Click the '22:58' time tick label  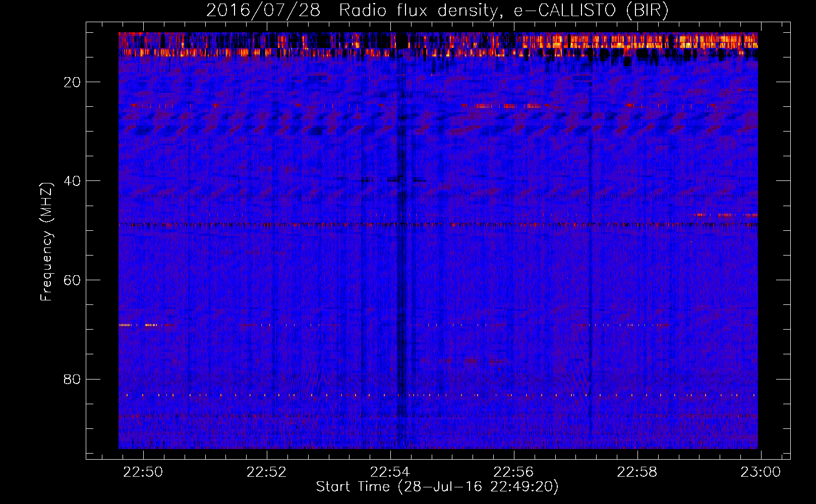point(637,472)
